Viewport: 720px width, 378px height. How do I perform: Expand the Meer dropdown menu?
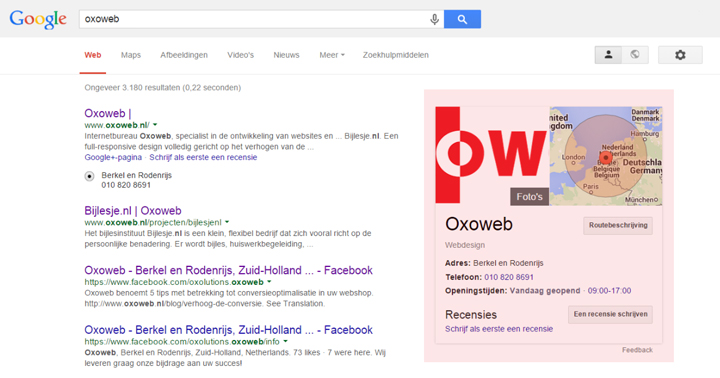(332, 55)
